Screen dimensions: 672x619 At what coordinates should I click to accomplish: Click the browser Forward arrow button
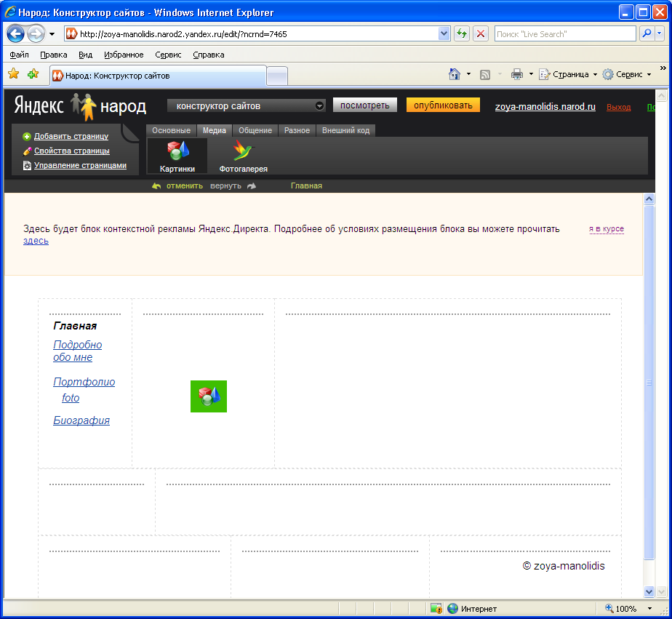(36, 34)
